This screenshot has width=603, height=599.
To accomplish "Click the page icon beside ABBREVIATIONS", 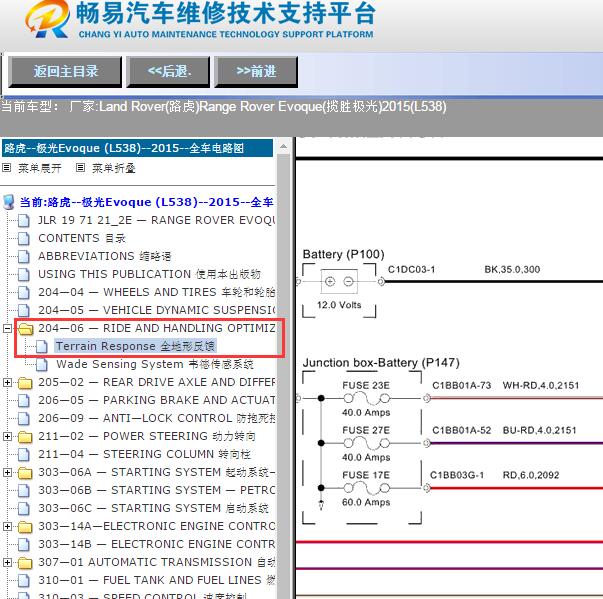I will (x=24, y=256).
